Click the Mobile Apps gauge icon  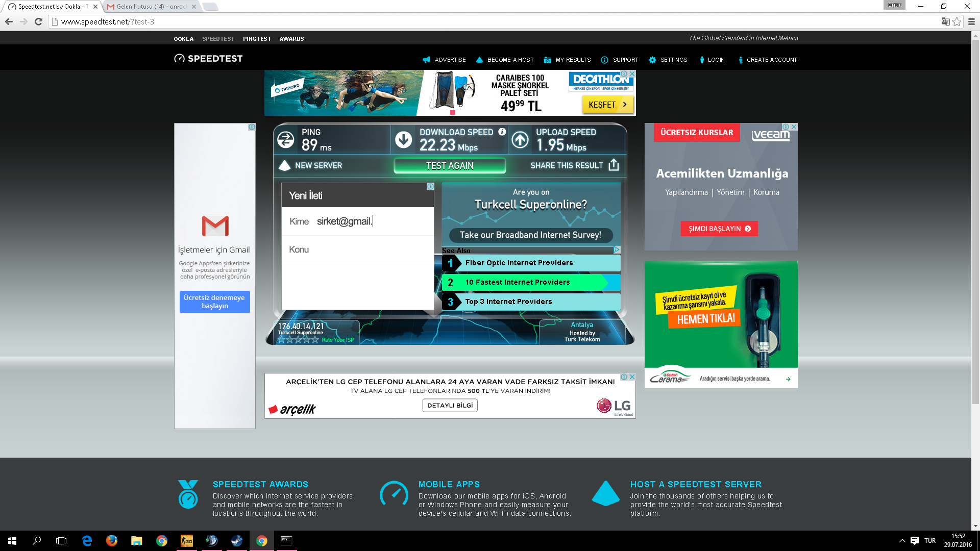click(394, 493)
